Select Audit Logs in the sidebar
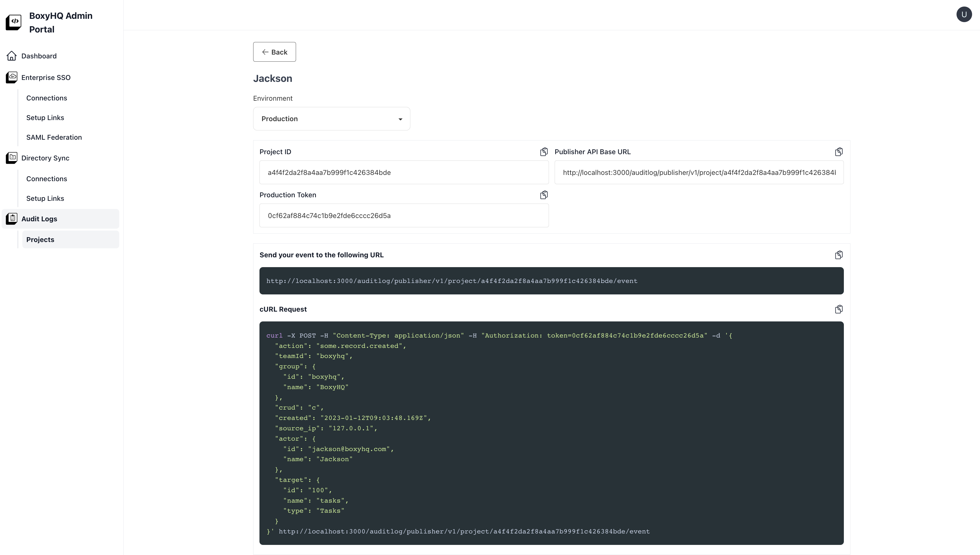Viewport: 980px width, 555px height. (x=39, y=219)
